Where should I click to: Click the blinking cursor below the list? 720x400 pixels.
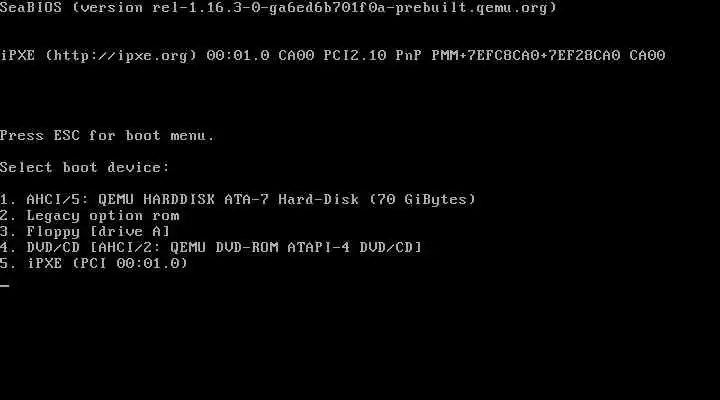[x=5, y=286]
